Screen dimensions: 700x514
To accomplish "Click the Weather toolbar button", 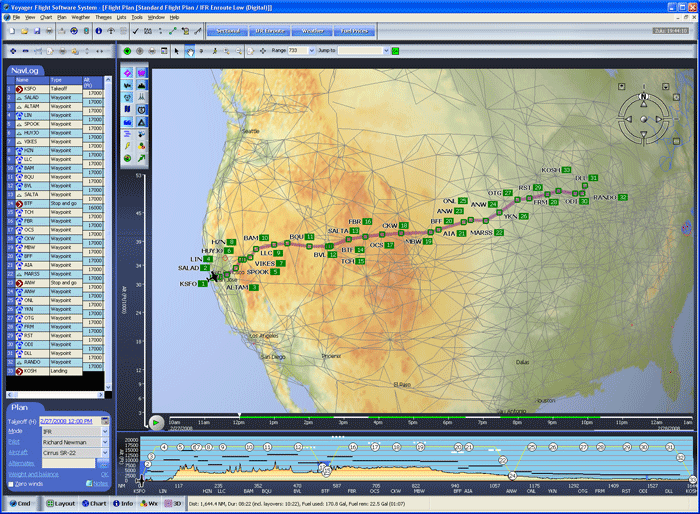I will click(x=312, y=31).
